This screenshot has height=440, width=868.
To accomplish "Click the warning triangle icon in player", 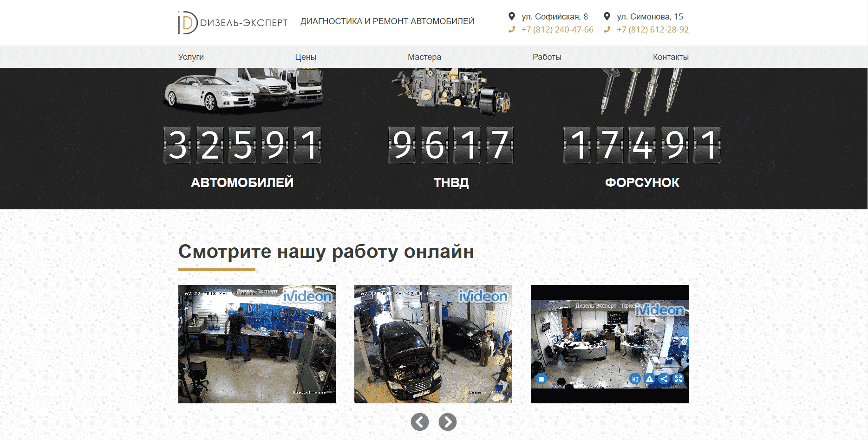I will point(650,379).
